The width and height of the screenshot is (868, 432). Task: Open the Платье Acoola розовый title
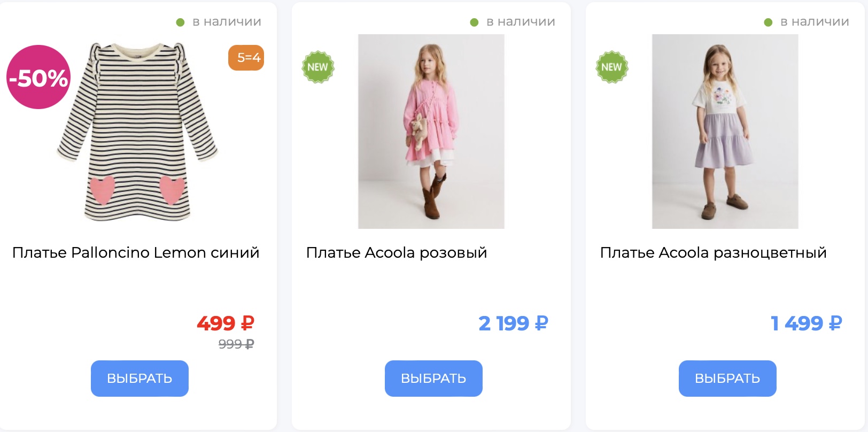click(x=397, y=252)
